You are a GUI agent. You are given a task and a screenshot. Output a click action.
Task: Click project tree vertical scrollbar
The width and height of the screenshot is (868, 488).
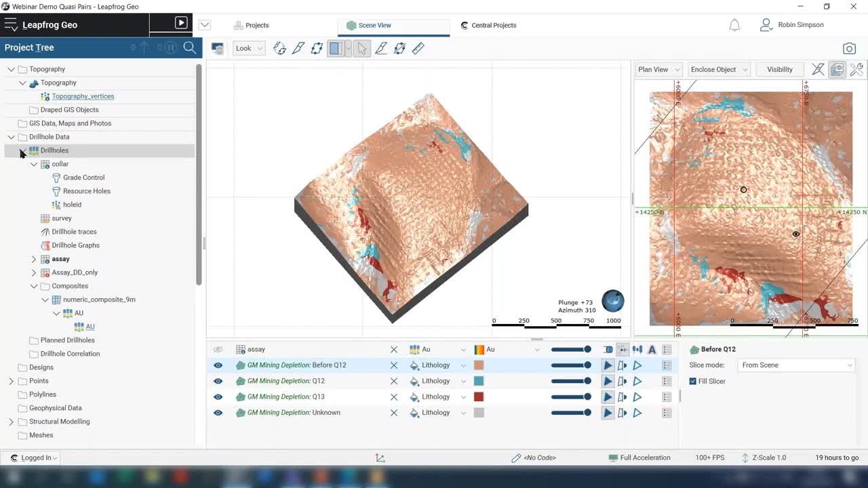pyautogui.click(x=199, y=174)
